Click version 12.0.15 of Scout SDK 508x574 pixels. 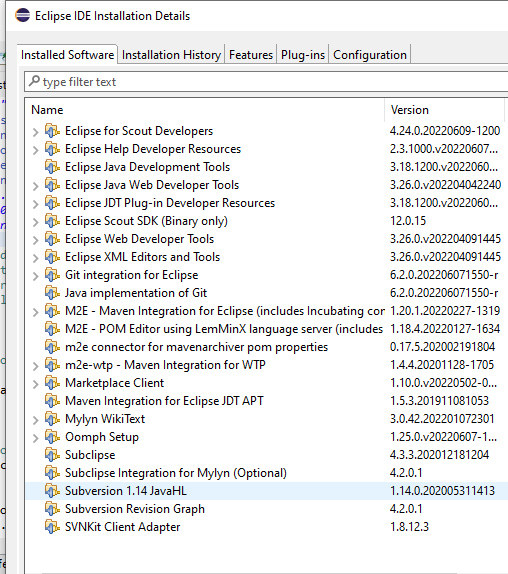tap(408, 221)
